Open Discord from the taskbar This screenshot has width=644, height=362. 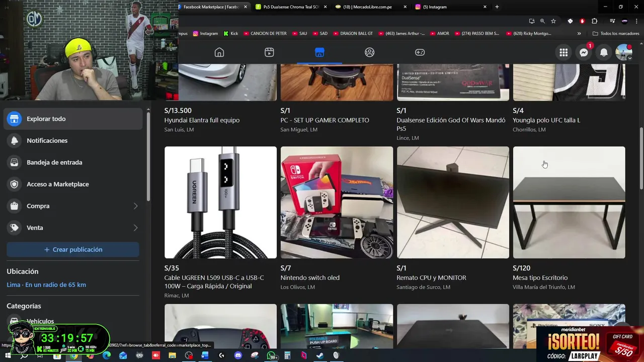(238, 355)
